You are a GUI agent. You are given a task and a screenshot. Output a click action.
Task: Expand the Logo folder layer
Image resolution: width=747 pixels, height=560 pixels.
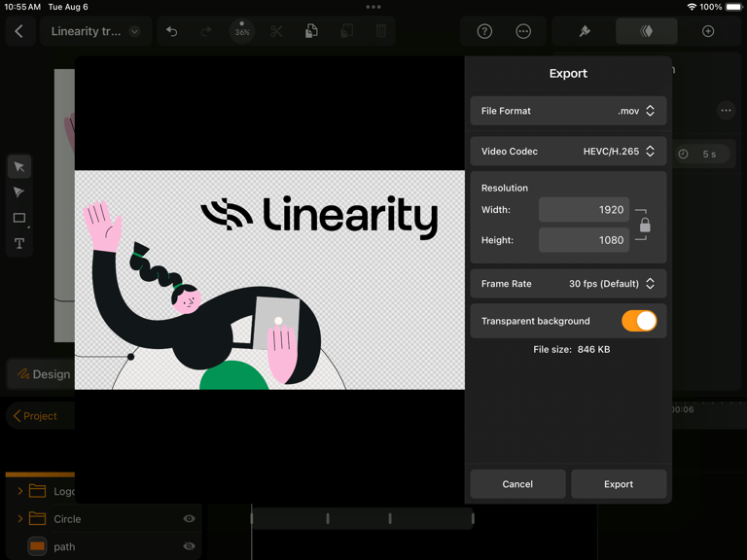[20, 491]
